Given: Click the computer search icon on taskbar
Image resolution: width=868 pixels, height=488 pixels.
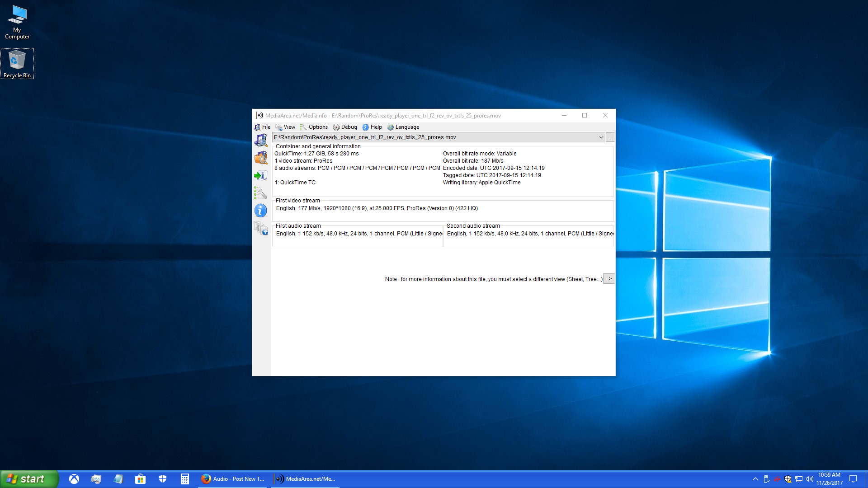Looking at the screenshot, I should (x=96, y=479).
